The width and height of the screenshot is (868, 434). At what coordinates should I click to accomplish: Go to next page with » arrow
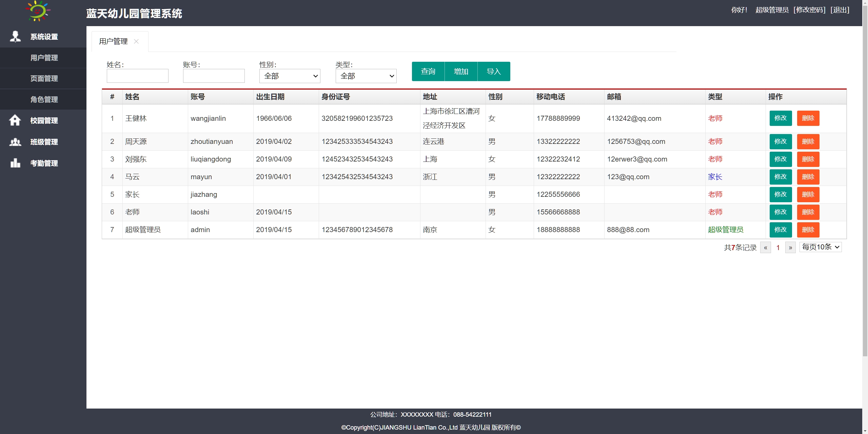click(x=790, y=247)
